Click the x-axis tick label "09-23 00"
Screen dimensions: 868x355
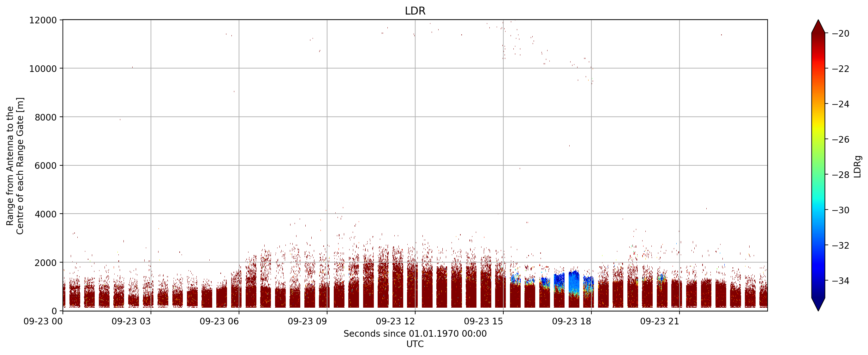43,321
